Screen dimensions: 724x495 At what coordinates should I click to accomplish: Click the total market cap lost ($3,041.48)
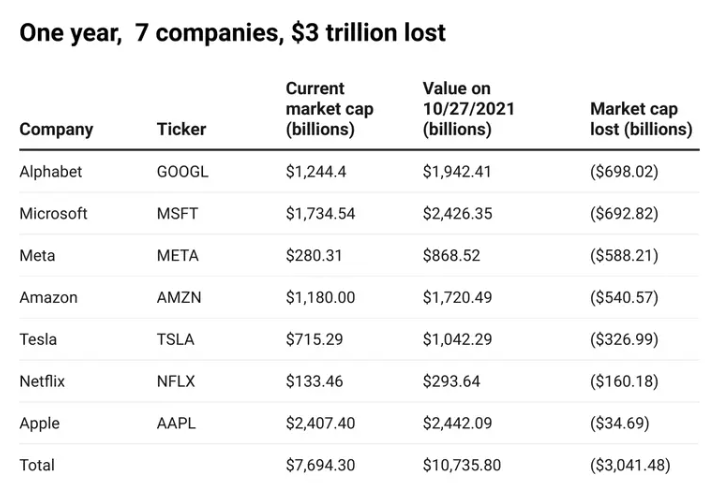[630, 465]
